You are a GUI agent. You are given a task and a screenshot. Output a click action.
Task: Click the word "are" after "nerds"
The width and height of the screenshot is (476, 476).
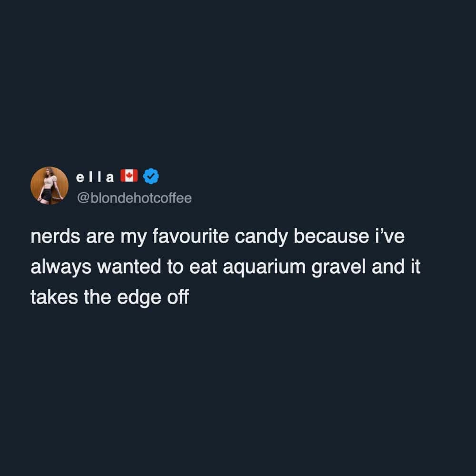pyautogui.click(x=99, y=237)
